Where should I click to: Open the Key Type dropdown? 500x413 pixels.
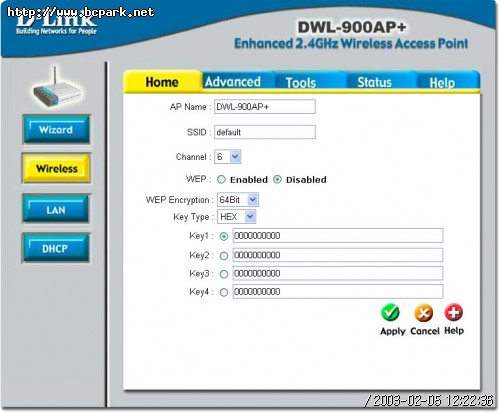(x=236, y=217)
